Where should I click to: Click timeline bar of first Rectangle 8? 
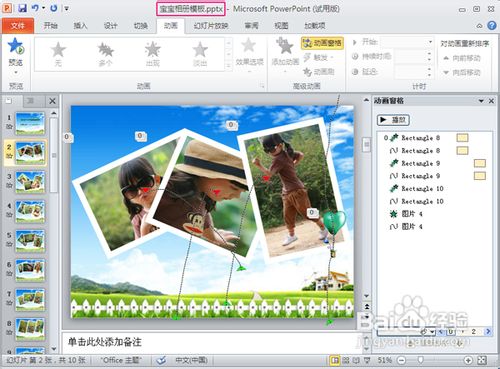pyautogui.click(x=462, y=138)
